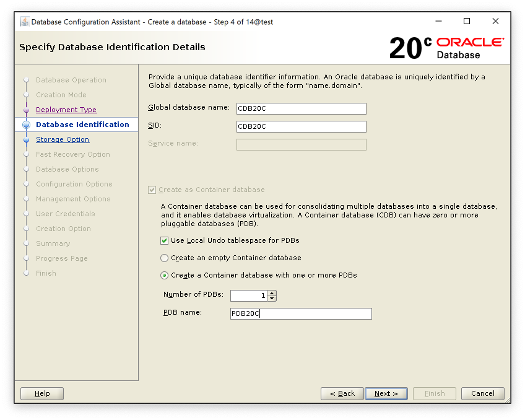Image resolution: width=525 pixels, height=420 pixels.
Task: Click the Number of PDBs value field
Action: coord(249,295)
